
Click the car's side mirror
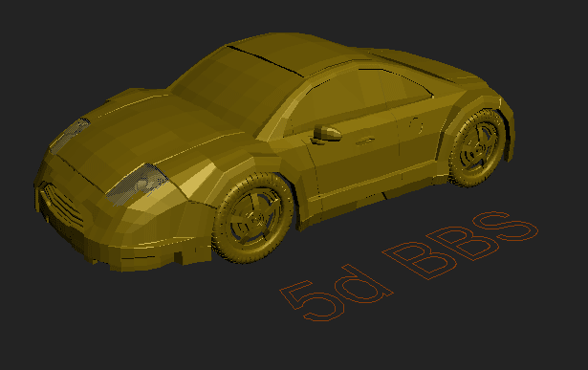coord(327,134)
